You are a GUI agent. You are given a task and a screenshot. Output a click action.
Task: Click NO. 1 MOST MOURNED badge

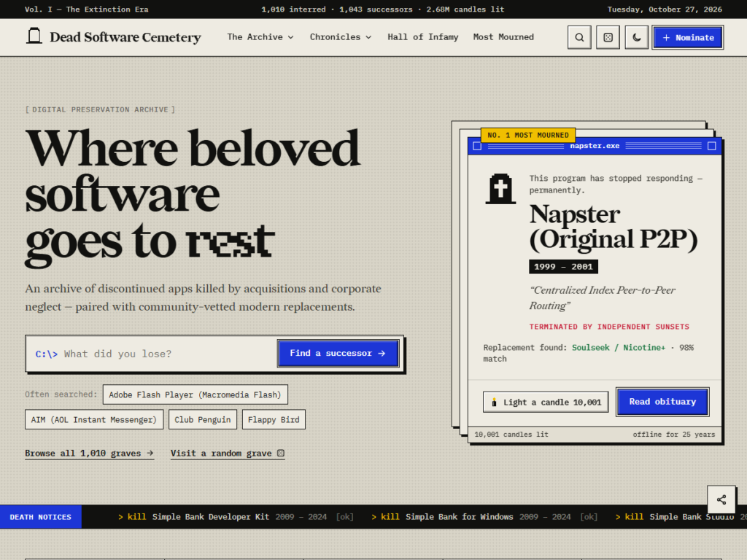click(x=528, y=135)
